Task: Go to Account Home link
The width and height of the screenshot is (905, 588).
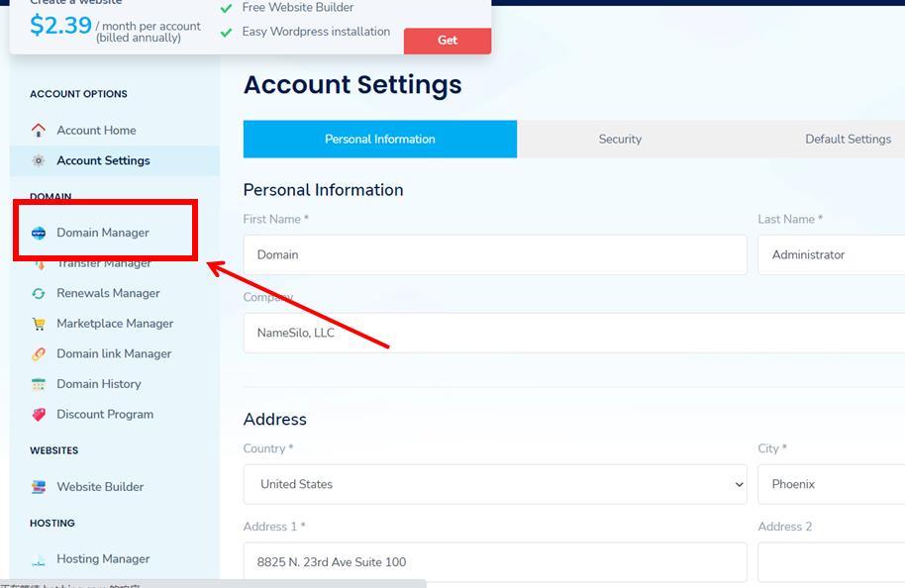Action: [96, 131]
